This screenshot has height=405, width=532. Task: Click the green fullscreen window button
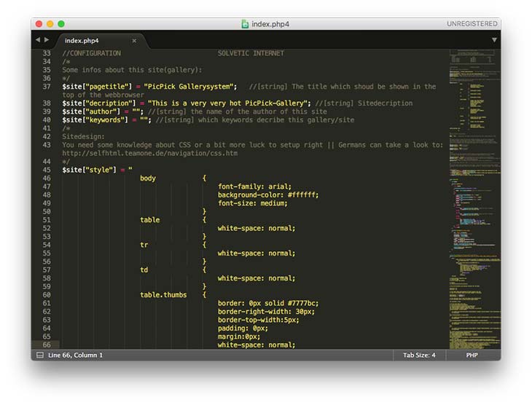coord(61,24)
